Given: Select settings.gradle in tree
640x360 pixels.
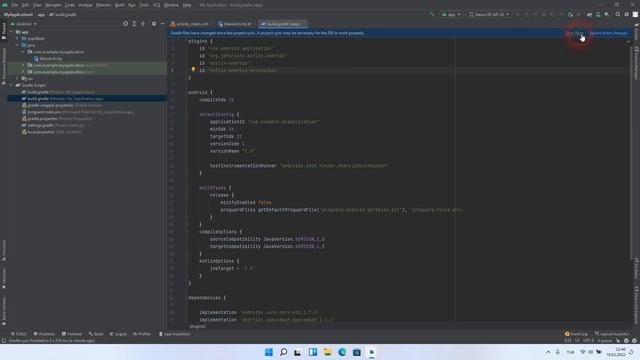Looking at the screenshot, I should (x=53, y=125).
